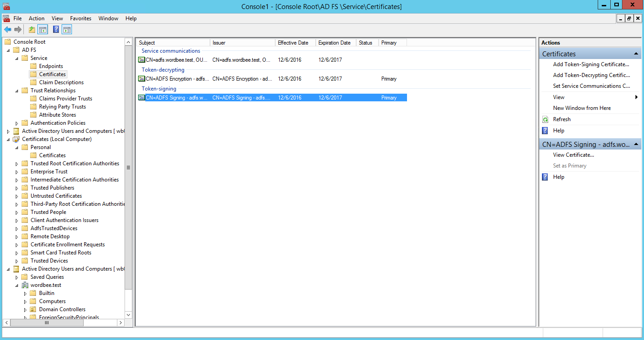Open the Action menu
The image size is (644, 340).
point(36,18)
